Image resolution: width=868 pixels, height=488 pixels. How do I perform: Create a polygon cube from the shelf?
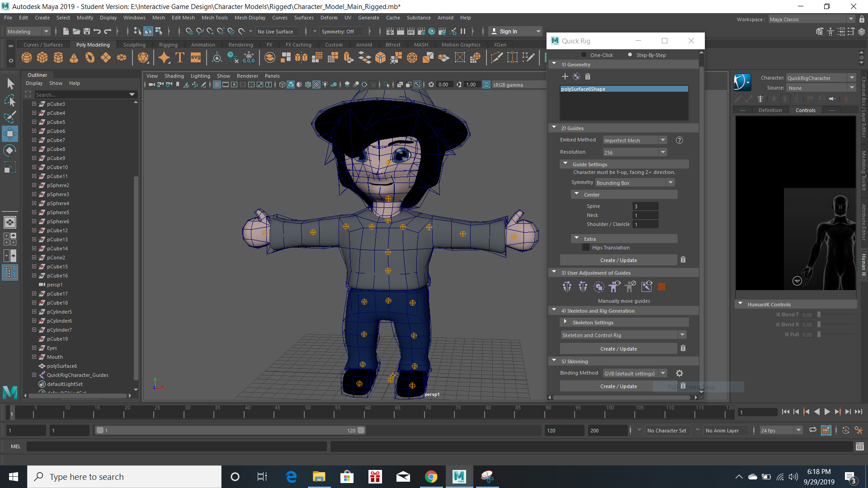pyautogui.click(x=42, y=58)
